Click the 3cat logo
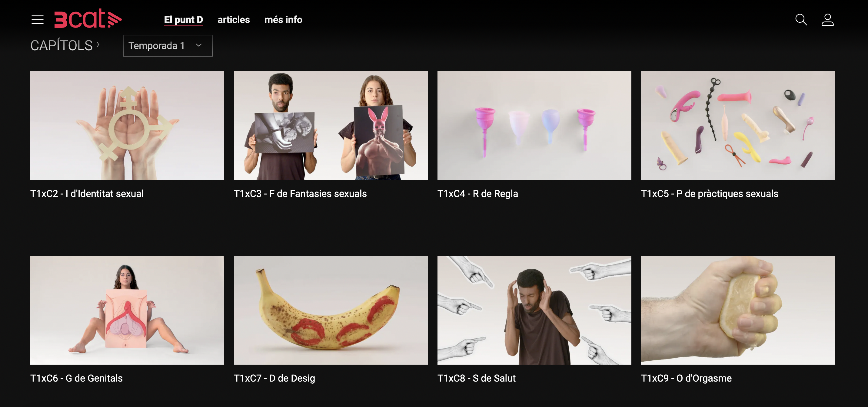 pyautogui.click(x=88, y=18)
